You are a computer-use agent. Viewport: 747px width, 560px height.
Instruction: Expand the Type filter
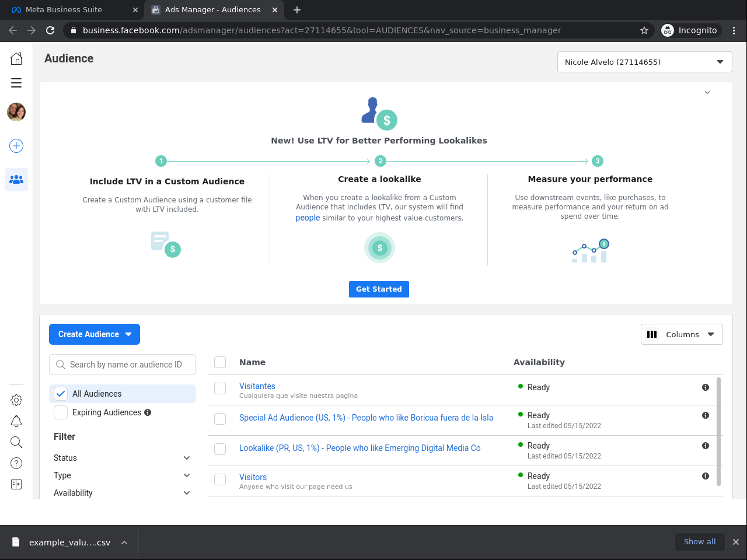(x=123, y=475)
